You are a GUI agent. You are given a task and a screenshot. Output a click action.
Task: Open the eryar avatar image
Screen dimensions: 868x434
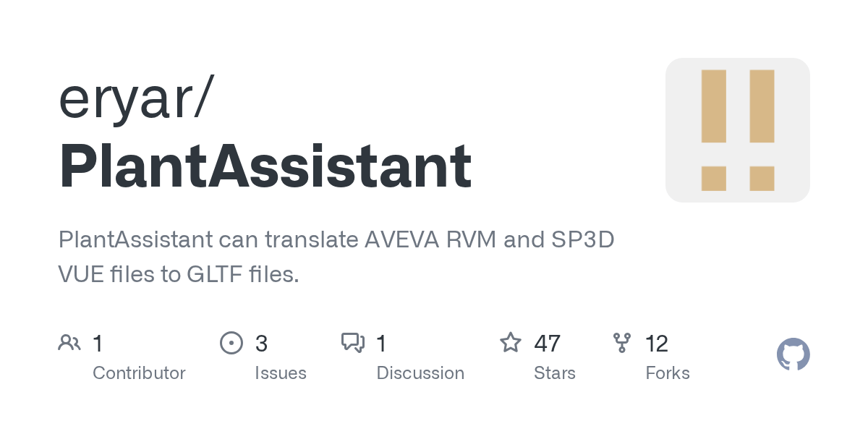coord(737,130)
